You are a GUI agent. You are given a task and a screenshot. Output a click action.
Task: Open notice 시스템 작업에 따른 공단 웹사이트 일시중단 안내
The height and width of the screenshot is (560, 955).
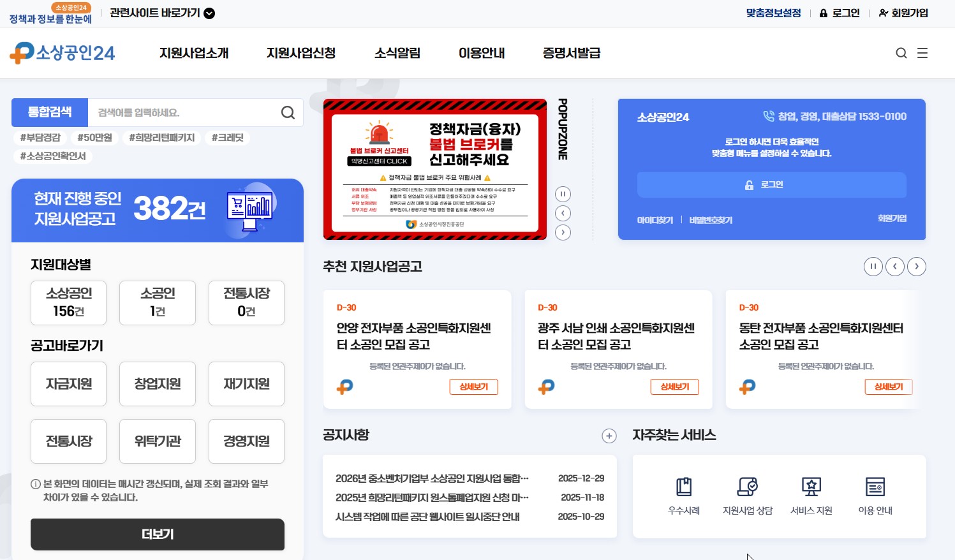[x=427, y=517]
